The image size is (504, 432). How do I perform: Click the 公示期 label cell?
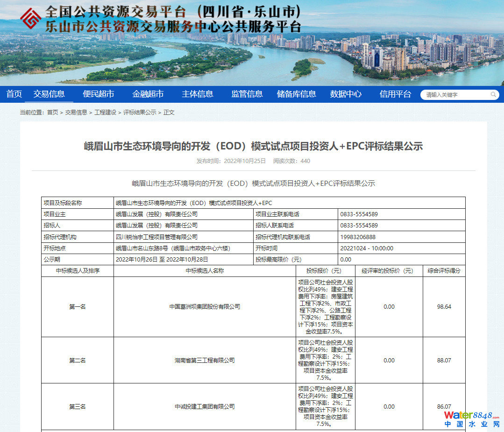[78, 259]
